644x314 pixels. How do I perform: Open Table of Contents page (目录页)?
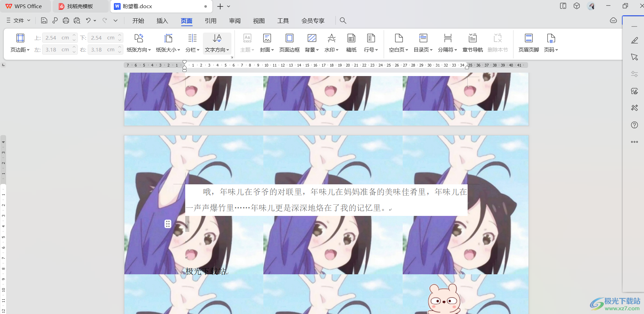[x=423, y=43]
